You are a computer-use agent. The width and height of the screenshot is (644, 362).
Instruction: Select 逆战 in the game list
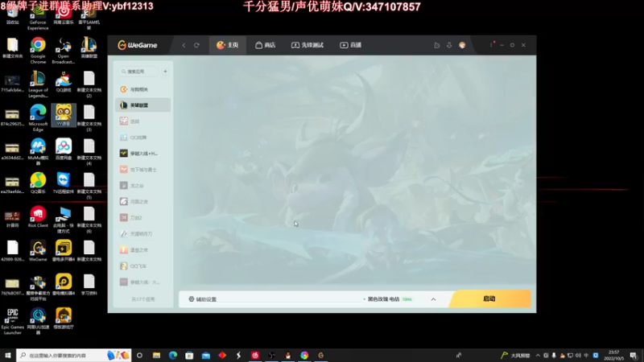(x=143, y=121)
